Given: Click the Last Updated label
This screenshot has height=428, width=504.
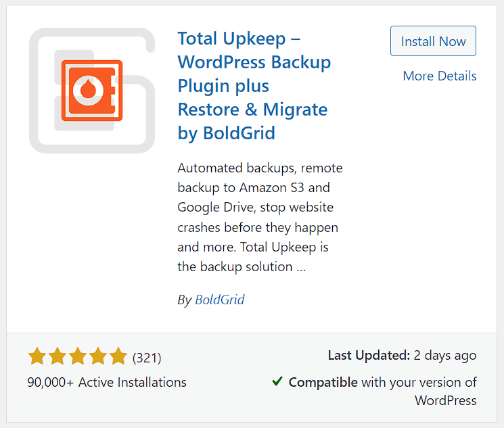Looking at the screenshot, I should pyautogui.click(x=369, y=355).
